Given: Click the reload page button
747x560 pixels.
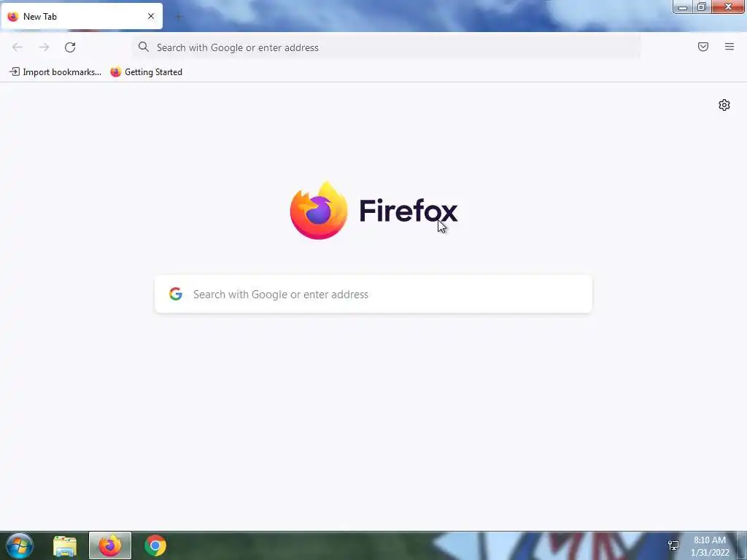Looking at the screenshot, I should click(x=70, y=47).
